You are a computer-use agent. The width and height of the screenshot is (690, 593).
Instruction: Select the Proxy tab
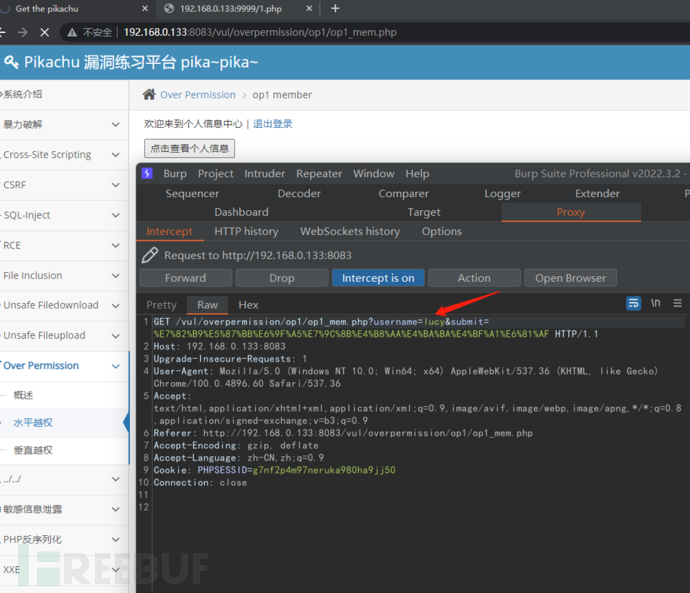coord(571,212)
